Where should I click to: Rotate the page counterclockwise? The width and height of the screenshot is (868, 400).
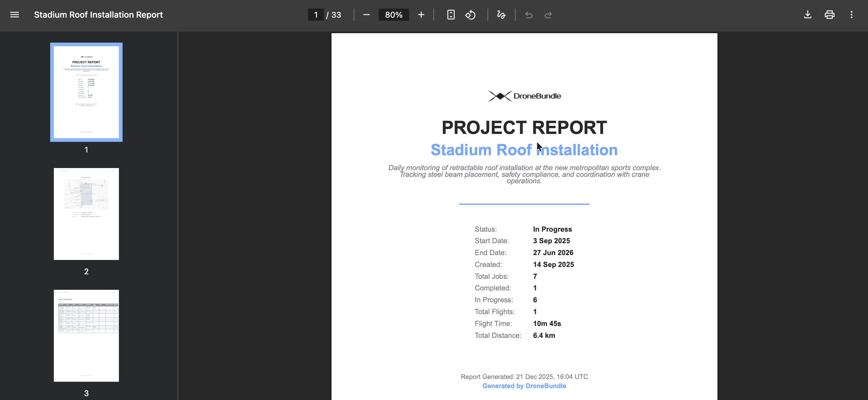(470, 15)
